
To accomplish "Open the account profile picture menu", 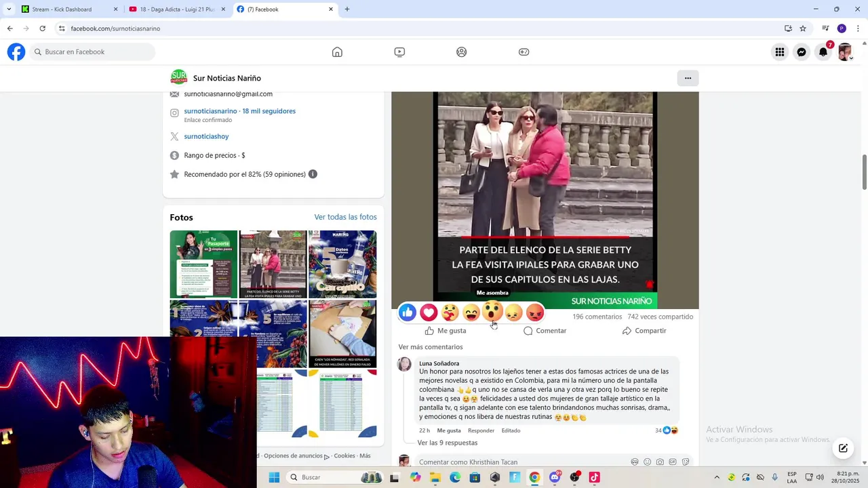I will pos(845,52).
